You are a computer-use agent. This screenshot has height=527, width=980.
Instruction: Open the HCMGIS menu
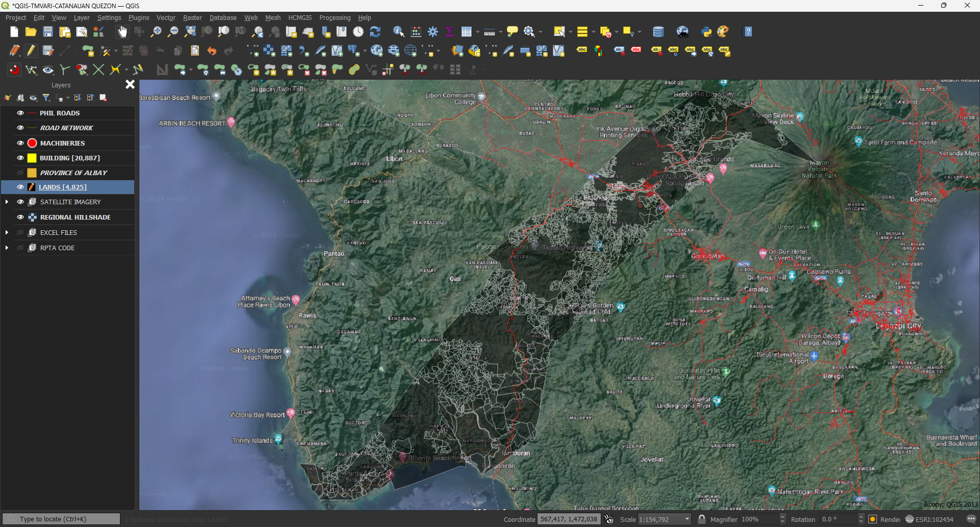[300, 17]
